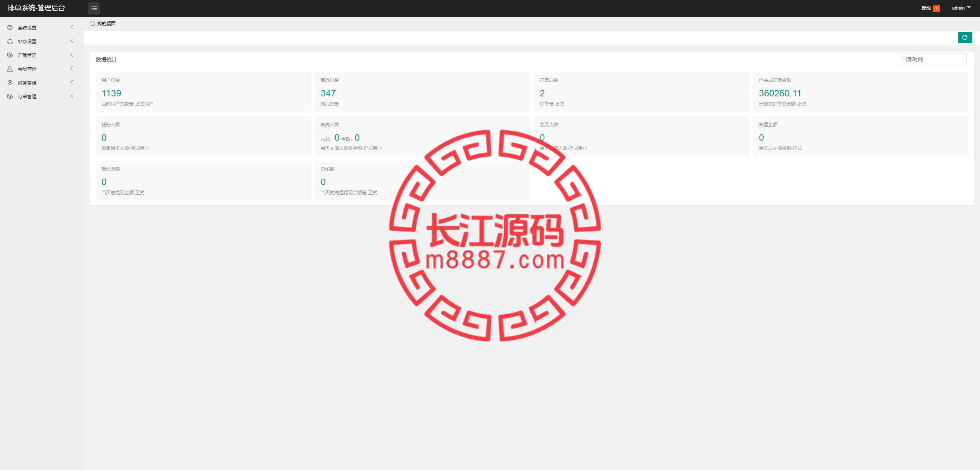Click the 当天总充值金额-正式 caption
Viewport: 980px width, 470px height.
[x=780, y=148]
